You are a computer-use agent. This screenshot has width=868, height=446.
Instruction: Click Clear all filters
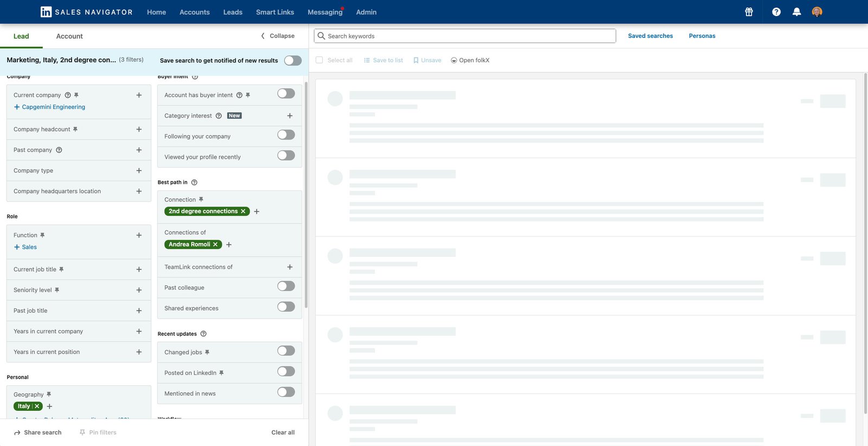tap(283, 432)
